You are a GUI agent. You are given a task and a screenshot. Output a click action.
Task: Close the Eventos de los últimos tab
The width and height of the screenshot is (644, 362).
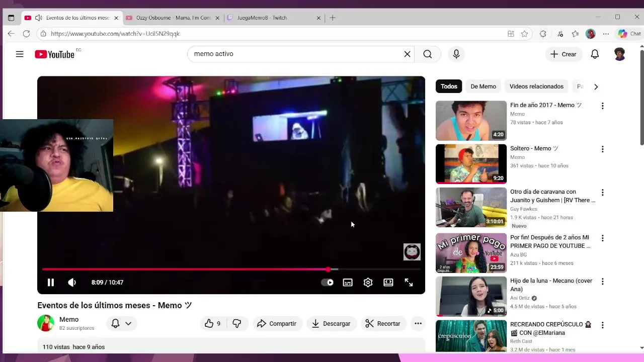click(x=116, y=18)
